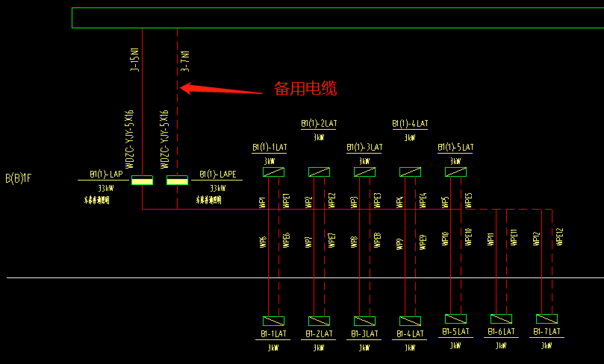The height and width of the screenshot is (364, 604).
Task: Click the box symbol under B1(1)-1LAT
Action: pyautogui.click(x=273, y=172)
